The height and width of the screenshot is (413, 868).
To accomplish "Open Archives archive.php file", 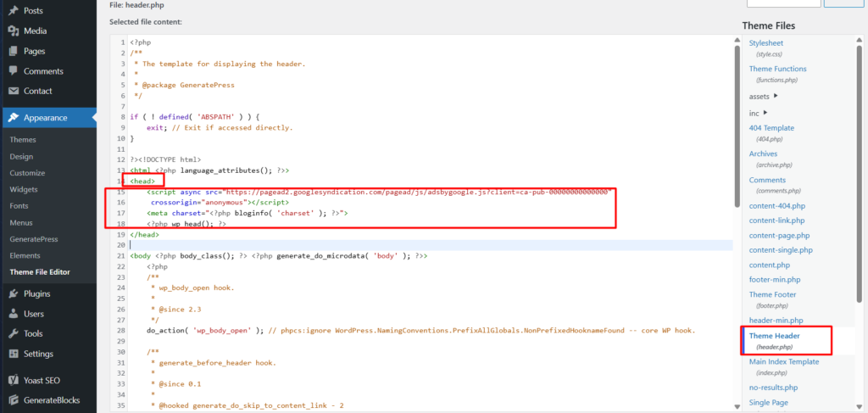I will point(764,153).
